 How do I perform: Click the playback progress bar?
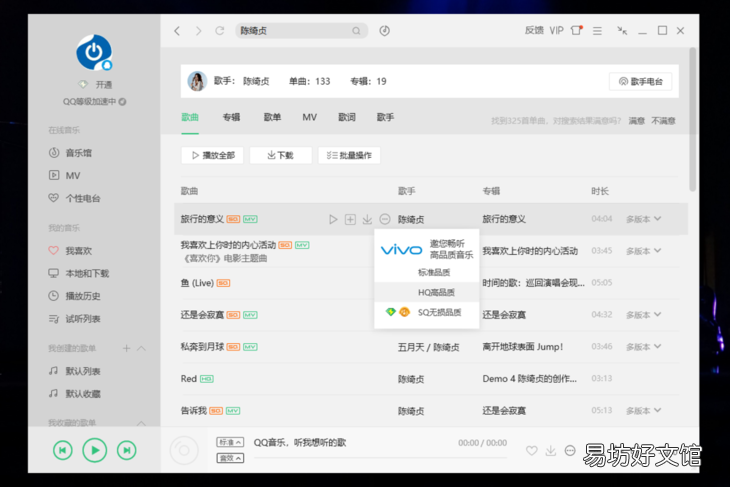coord(380,458)
